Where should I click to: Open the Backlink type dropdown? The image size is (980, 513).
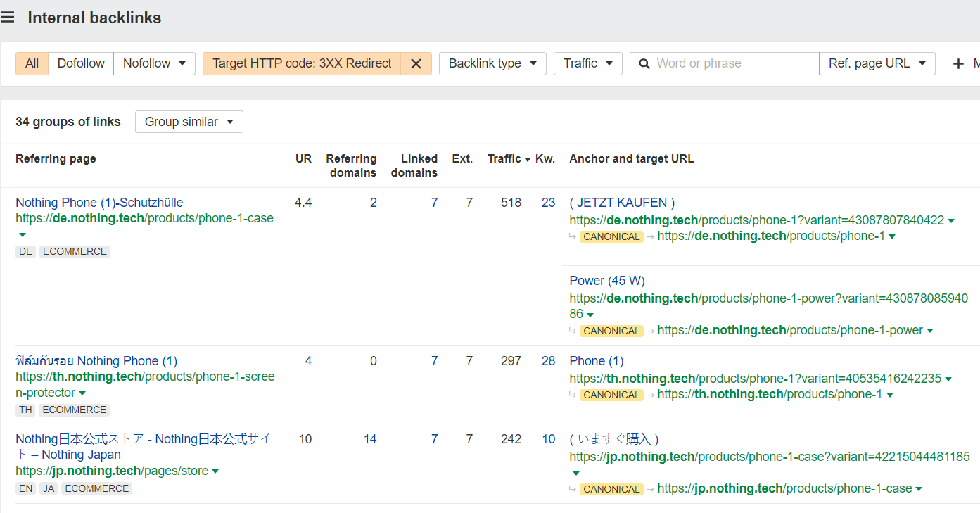click(492, 63)
